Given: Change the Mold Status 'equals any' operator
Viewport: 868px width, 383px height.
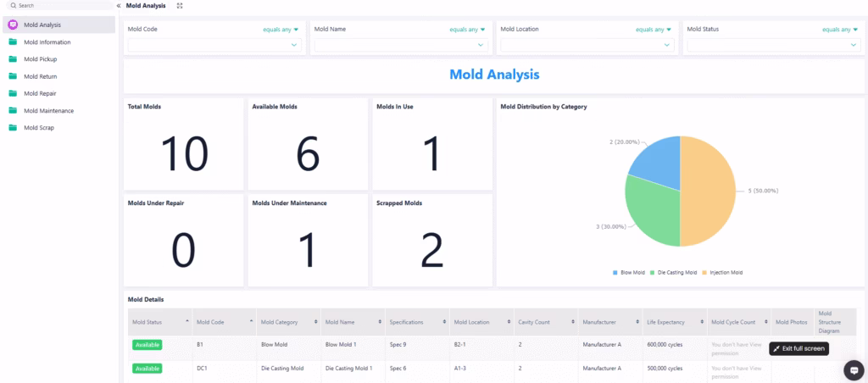Looking at the screenshot, I should pyautogui.click(x=841, y=29).
